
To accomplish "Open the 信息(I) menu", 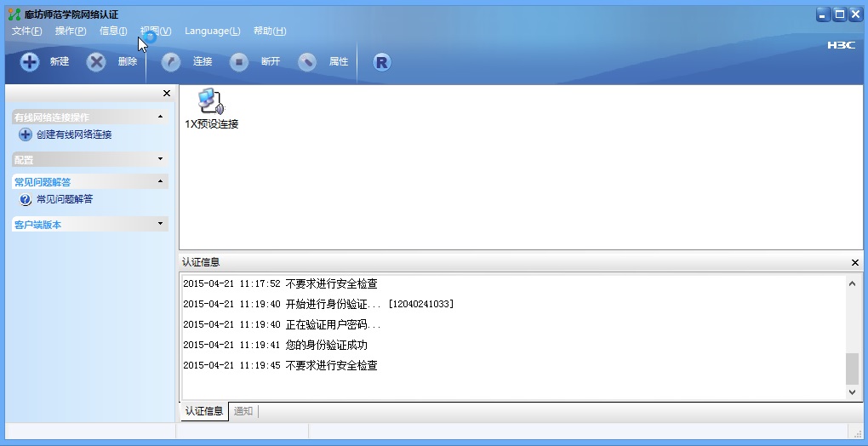I will (113, 31).
